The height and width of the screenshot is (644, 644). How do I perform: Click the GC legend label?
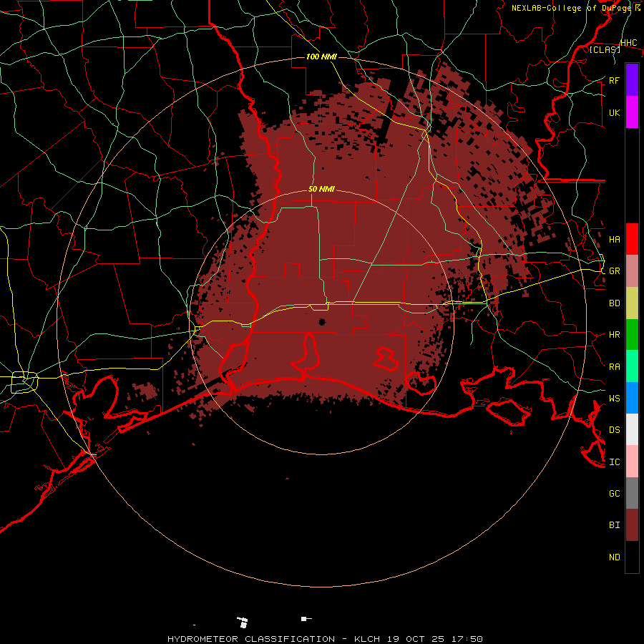pyautogui.click(x=615, y=494)
